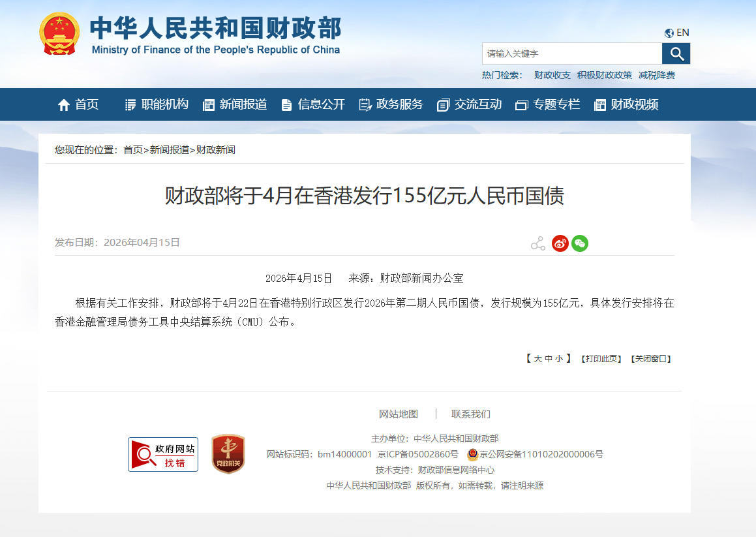756x537 pixels.
Task: Open the 政务服务 navigation menu
Action: point(399,104)
